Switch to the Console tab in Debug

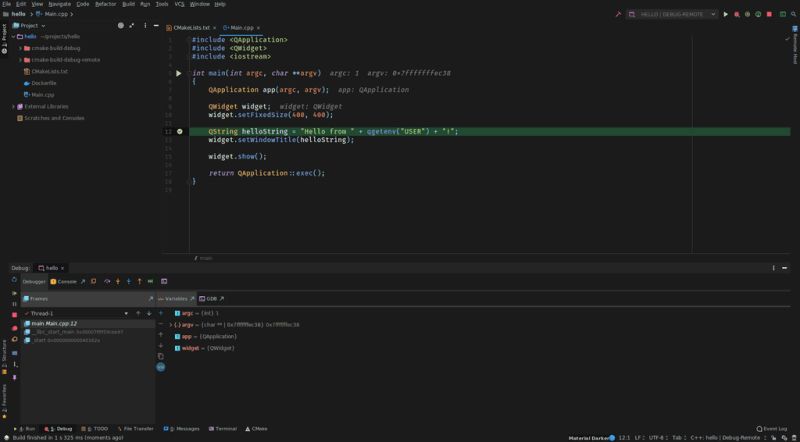[64, 282]
